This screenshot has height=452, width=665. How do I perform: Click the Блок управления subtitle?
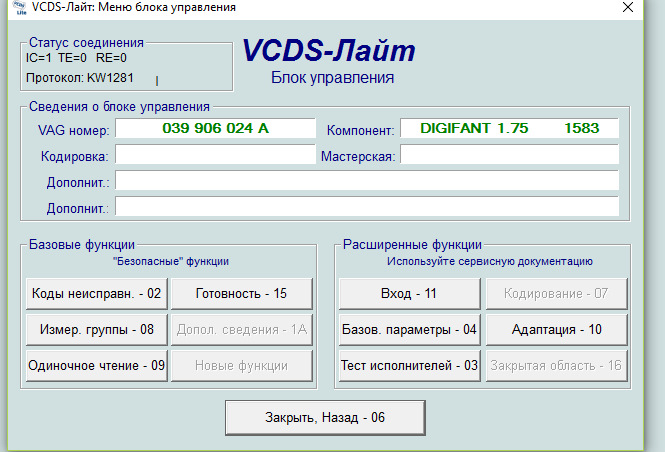332,78
